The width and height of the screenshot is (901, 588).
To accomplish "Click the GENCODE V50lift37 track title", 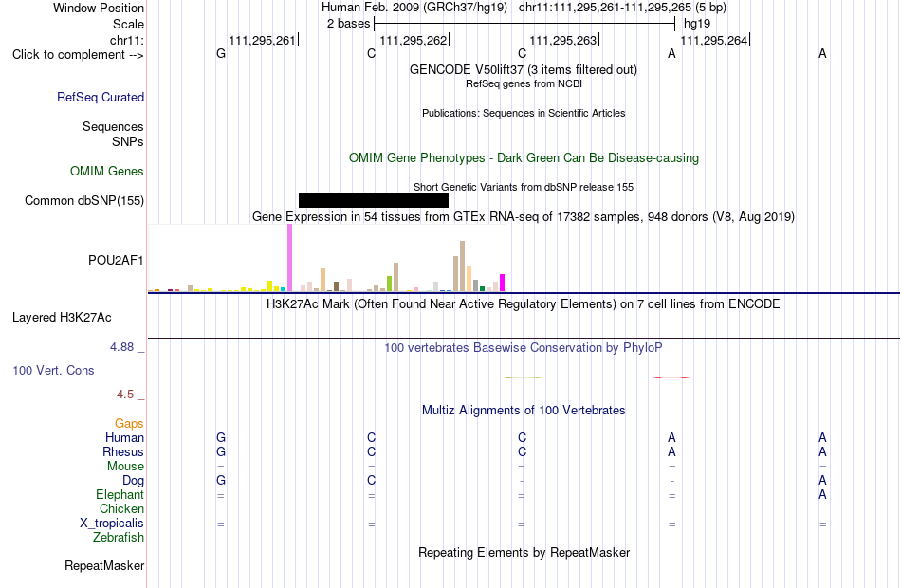I will (524, 70).
